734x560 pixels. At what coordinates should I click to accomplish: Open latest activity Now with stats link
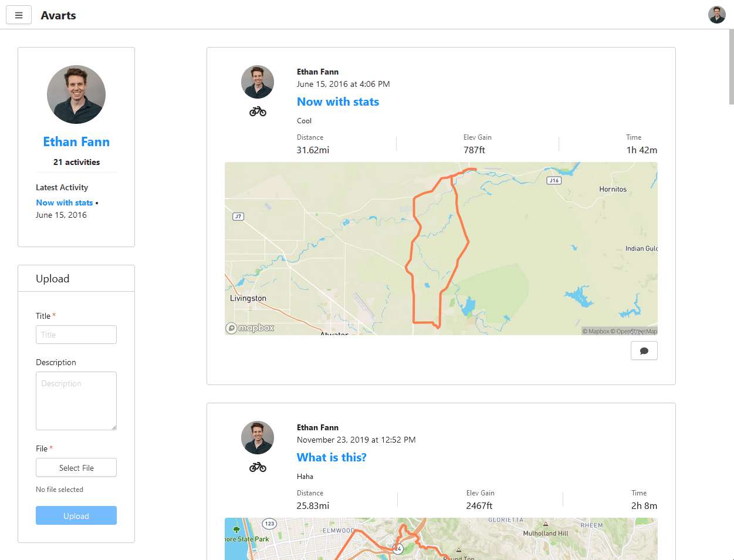(x=65, y=203)
